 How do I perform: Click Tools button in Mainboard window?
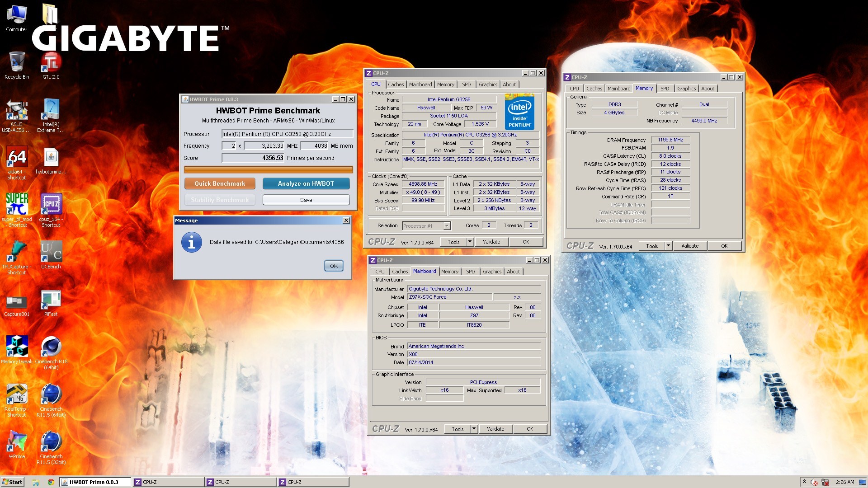pos(458,429)
